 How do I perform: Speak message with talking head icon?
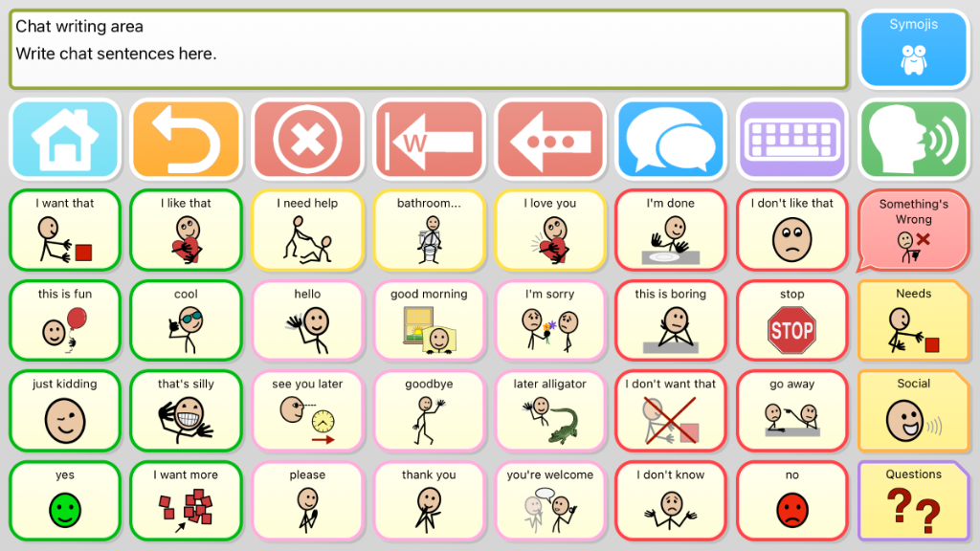click(914, 140)
